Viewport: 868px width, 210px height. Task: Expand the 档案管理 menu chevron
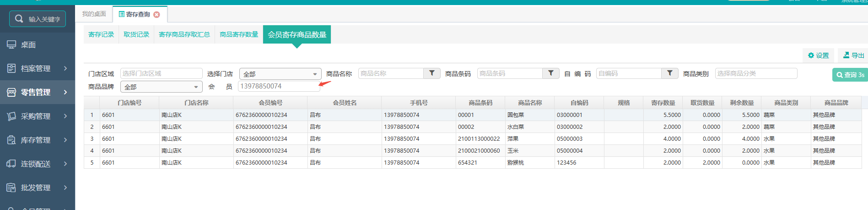[x=65, y=68]
